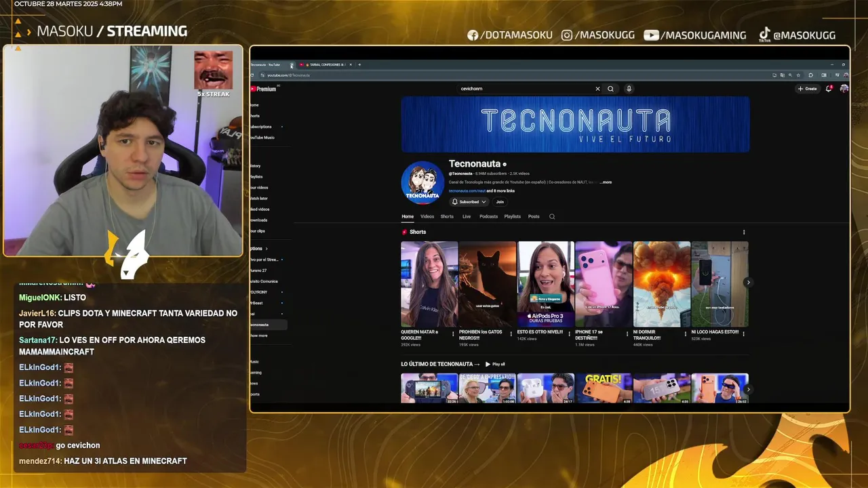Play the pink iPhone 17 short thumbnail

[604, 285]
